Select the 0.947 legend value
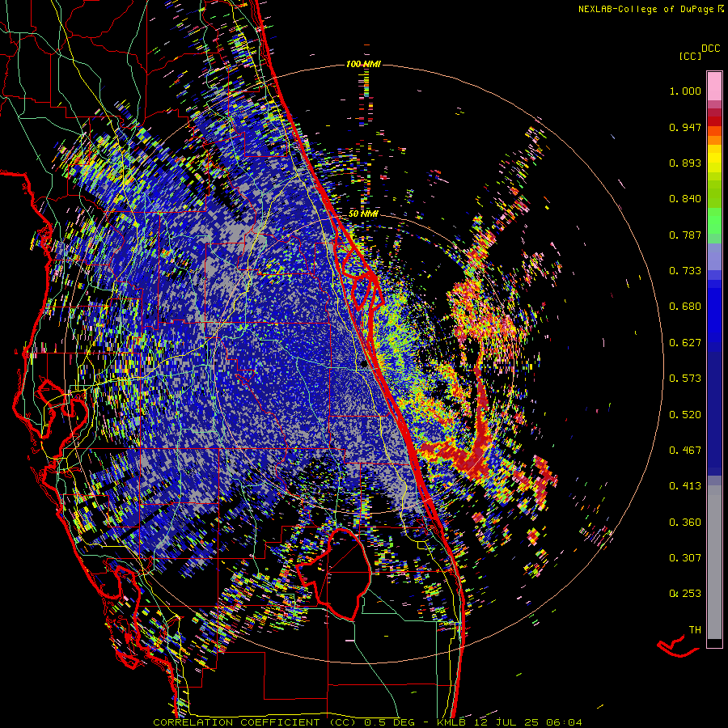This screenshot has width=728, height=728. pos(685,127)
